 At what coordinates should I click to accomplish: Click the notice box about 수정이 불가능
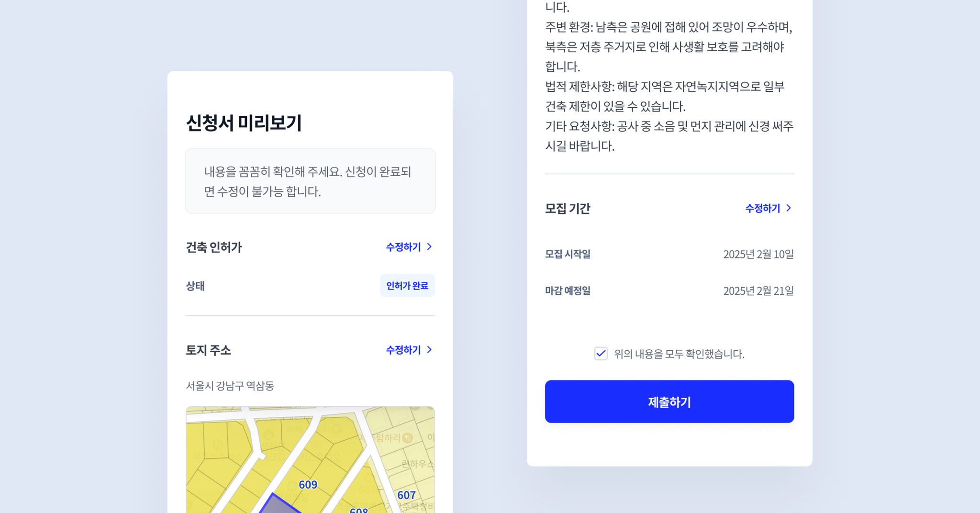pos(310,181)
